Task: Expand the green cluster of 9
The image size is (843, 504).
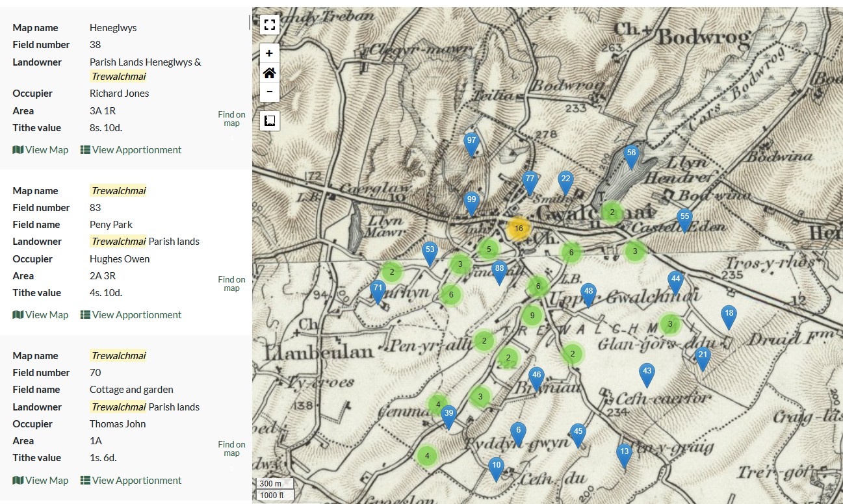Action: 532,316
